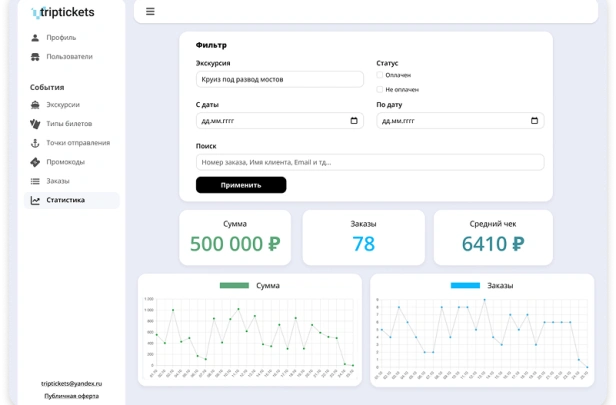Select the Заказы list icon
Viewport: 616px width, 405px height.
[35, 181]
